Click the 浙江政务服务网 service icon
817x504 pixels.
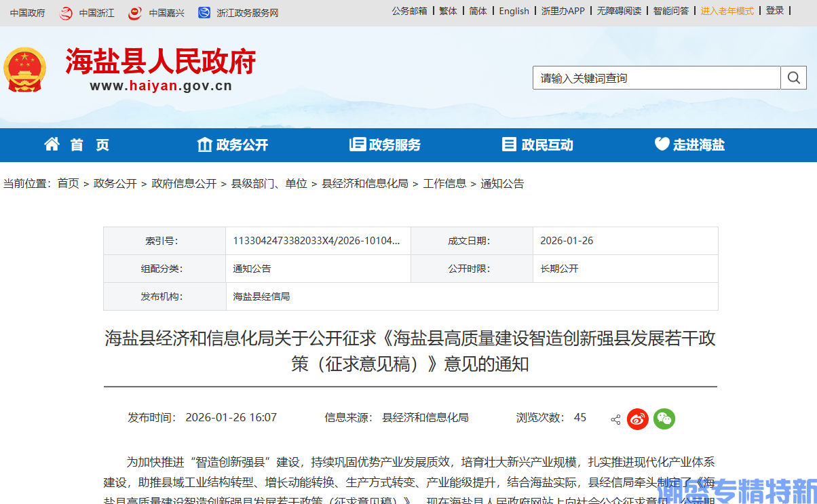pos(203,12)
